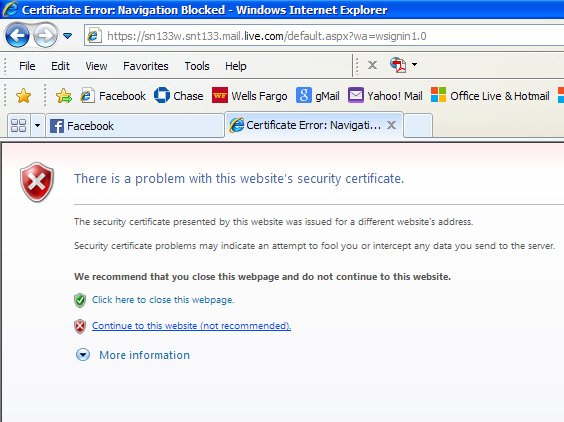564x422 pixels.
Task: Open the Wells Fargo favorites shortcut
Action: (250, 96)
